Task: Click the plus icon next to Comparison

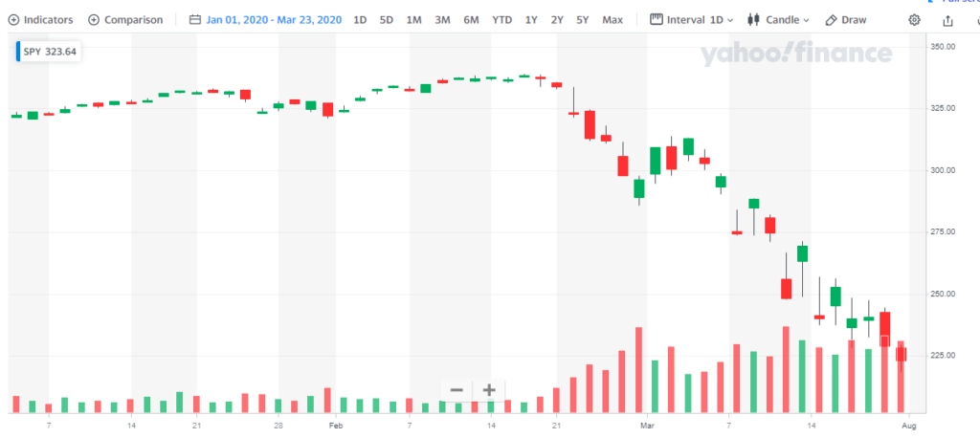Action: pos(94,20)
